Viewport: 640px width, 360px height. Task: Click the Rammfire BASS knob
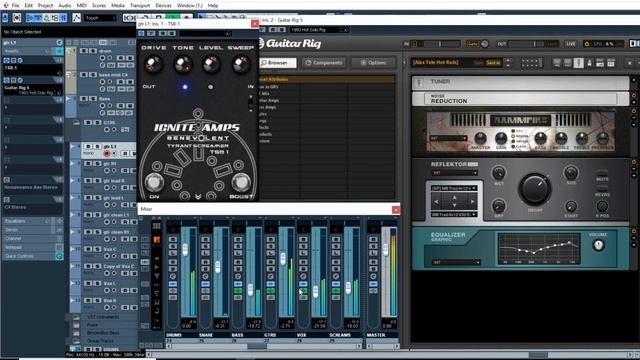pos(540,138)
